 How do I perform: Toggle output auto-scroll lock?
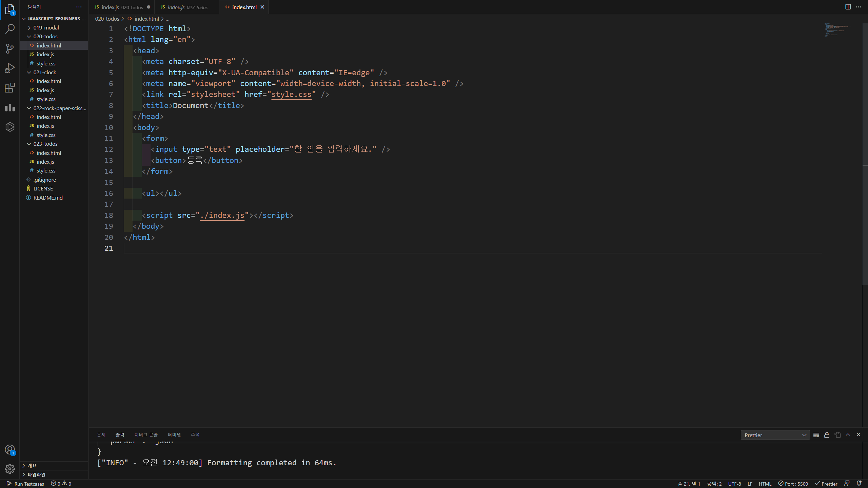pos(827,435)
